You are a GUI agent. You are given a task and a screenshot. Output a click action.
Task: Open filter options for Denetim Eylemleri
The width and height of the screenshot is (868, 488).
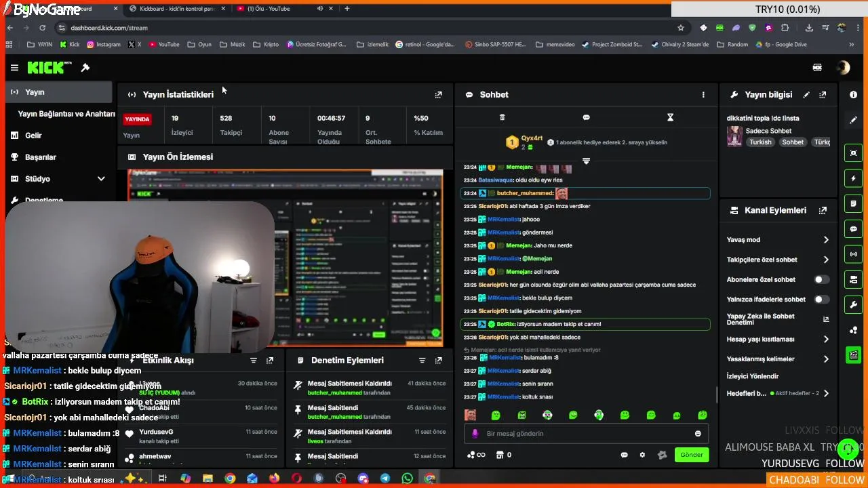pos(422,361)
